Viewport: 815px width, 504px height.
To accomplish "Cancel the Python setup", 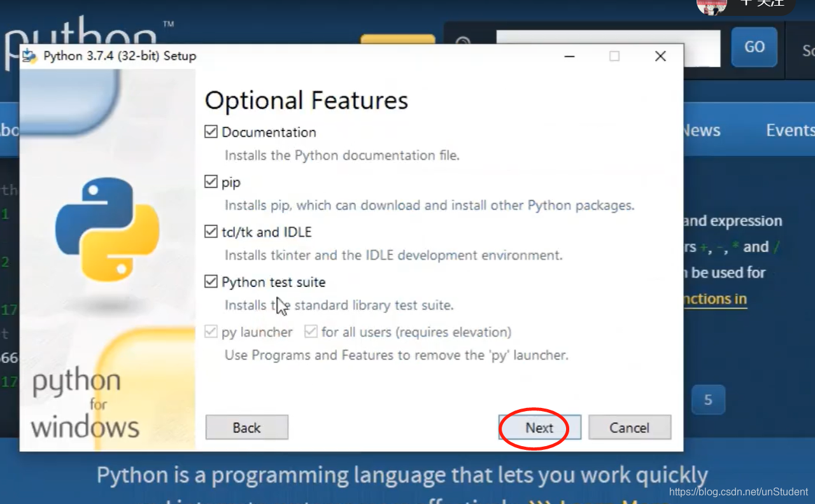I will pos(630,428).
